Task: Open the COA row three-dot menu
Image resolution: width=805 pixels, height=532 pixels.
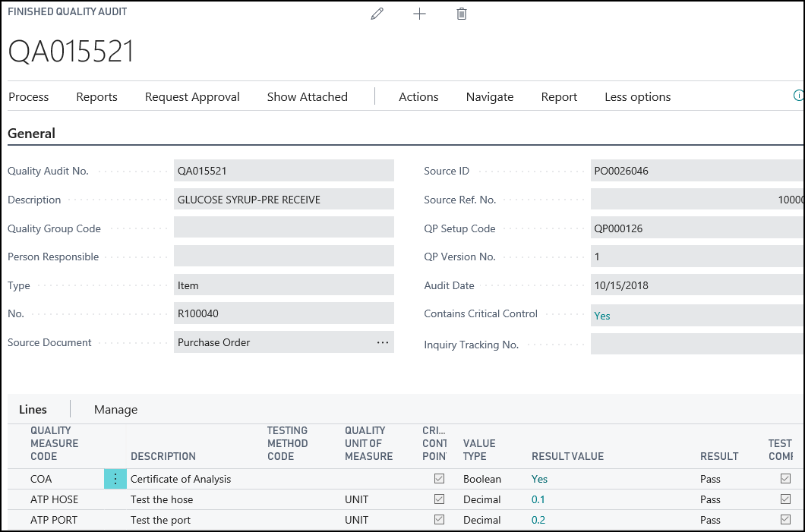Action: click(115, 479)
